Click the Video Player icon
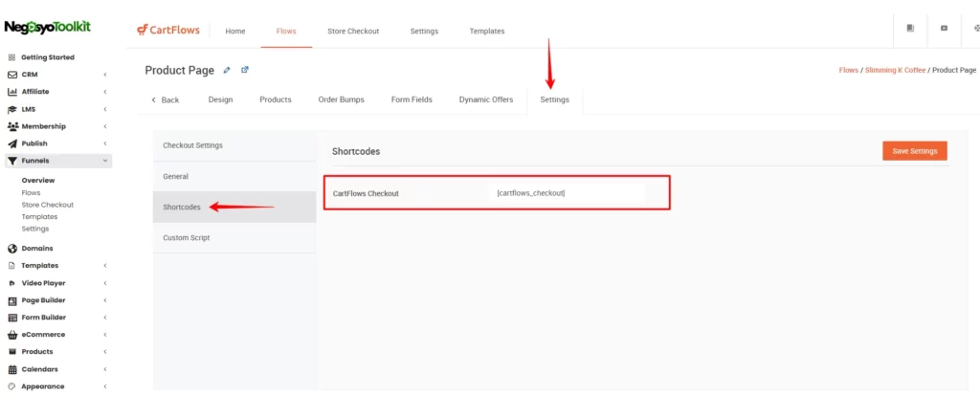980x396 pixels. pos(11,283)
